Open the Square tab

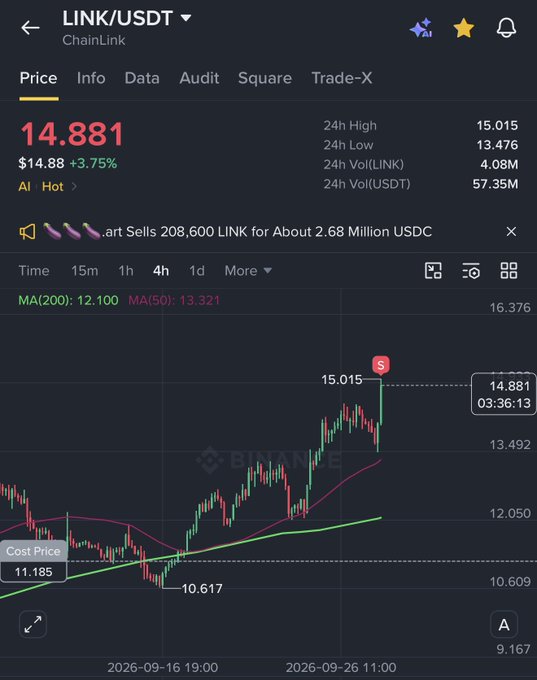(x=265, y=78)
